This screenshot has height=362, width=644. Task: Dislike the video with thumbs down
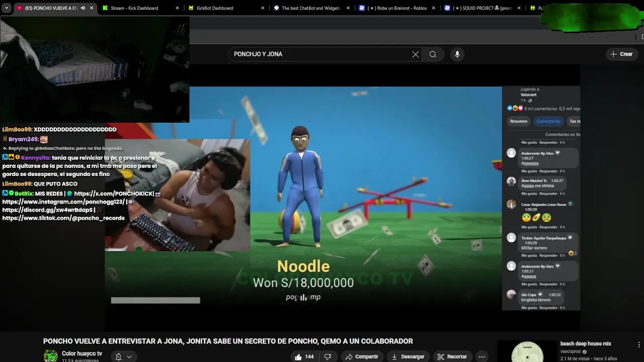pyautogui.click(x=328, y=357)
